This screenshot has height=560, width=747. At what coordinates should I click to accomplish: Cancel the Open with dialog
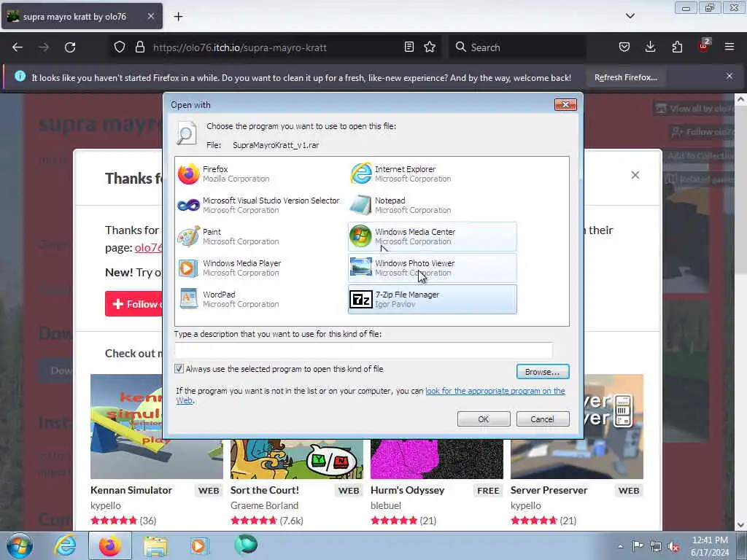(543, 419)
